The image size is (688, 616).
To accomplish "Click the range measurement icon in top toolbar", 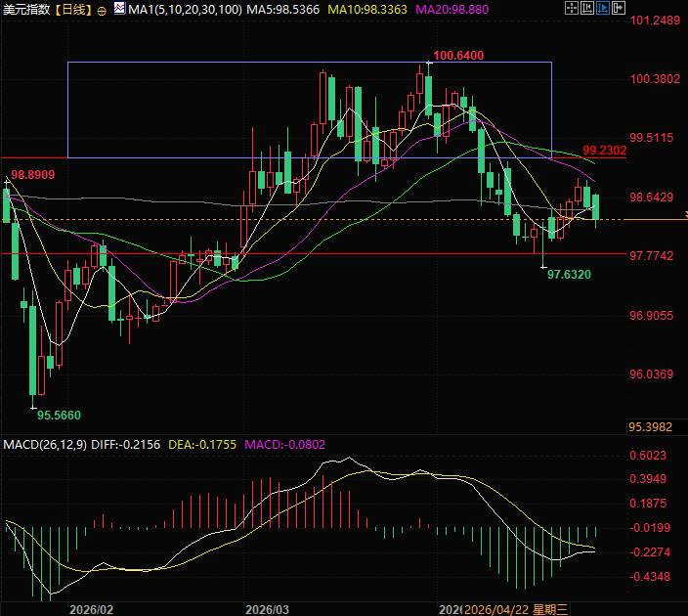I will (587, 8).
